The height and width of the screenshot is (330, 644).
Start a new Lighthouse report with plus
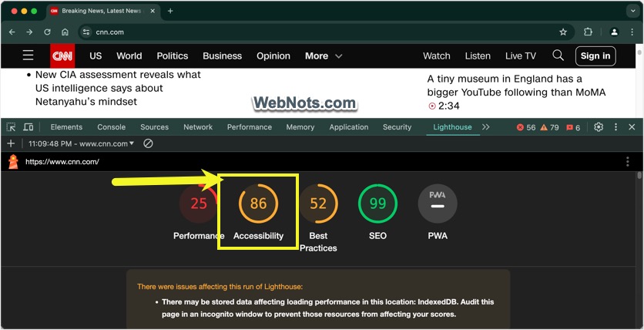(11, 143)
